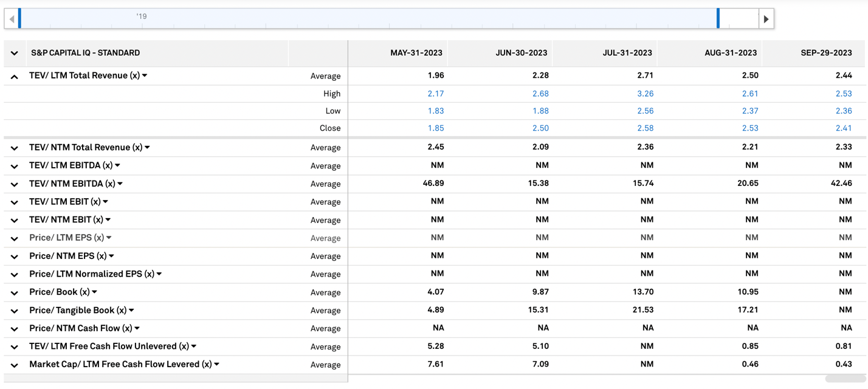Collapse all using S&P Capital IQ header chevron
This screenshot has width=868, height=389.
15,53
